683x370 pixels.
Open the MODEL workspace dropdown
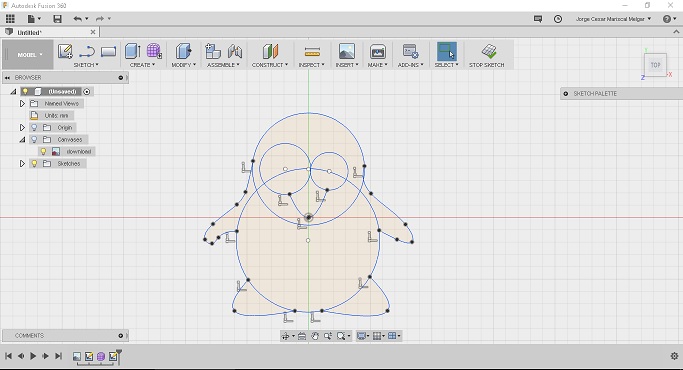pyautogui.click(x=30, y=55)
